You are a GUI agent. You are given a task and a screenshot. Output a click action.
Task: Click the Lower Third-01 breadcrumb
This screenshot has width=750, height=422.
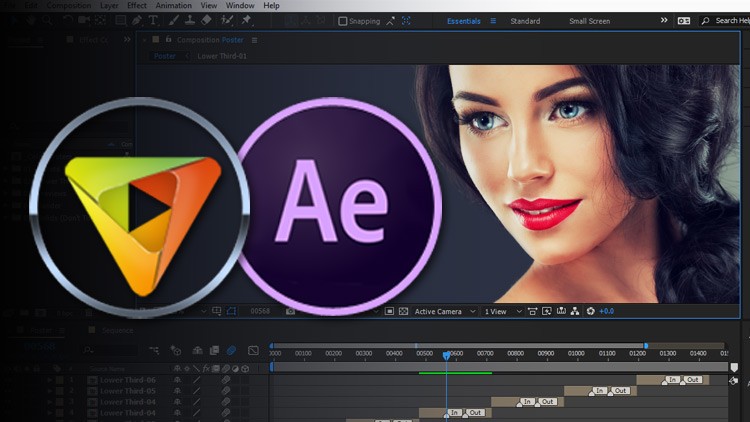[x=222, y=56]
